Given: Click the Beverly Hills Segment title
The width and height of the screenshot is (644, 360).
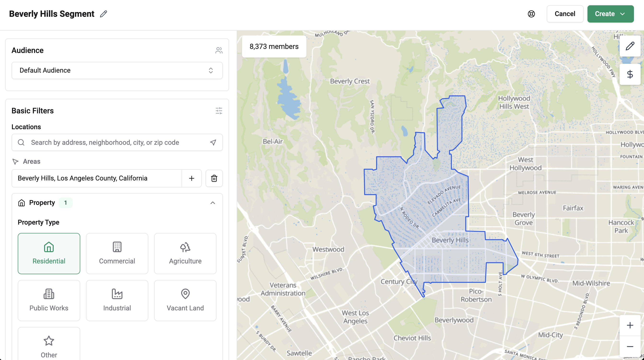Looking at the screenshot, I should [x=52, y=14].
